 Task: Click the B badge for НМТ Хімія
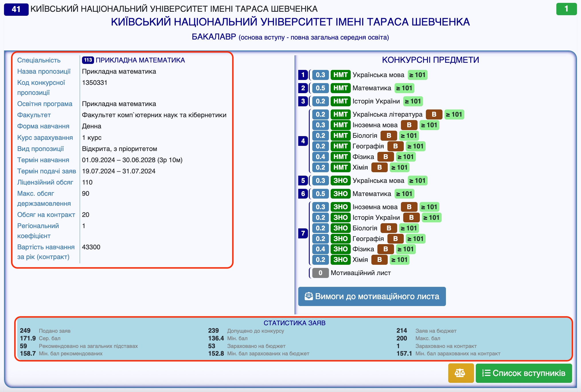tap(379, 167)
